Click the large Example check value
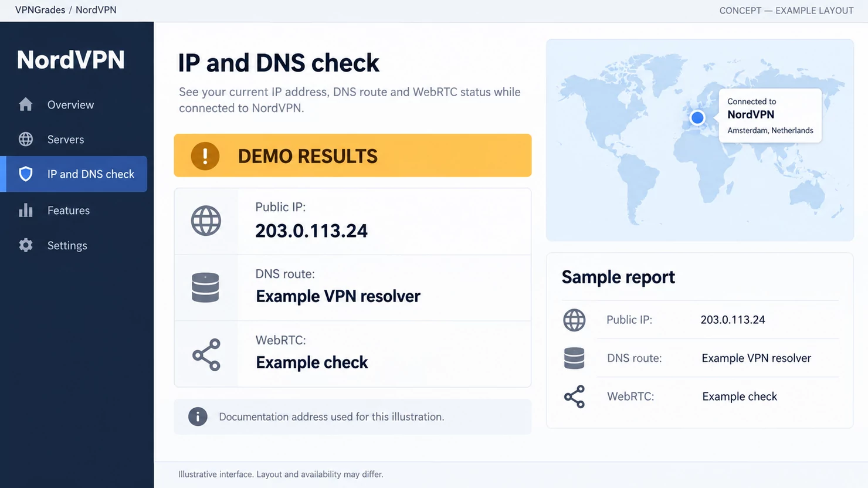868x488 pixels. (x=312, y=362)
